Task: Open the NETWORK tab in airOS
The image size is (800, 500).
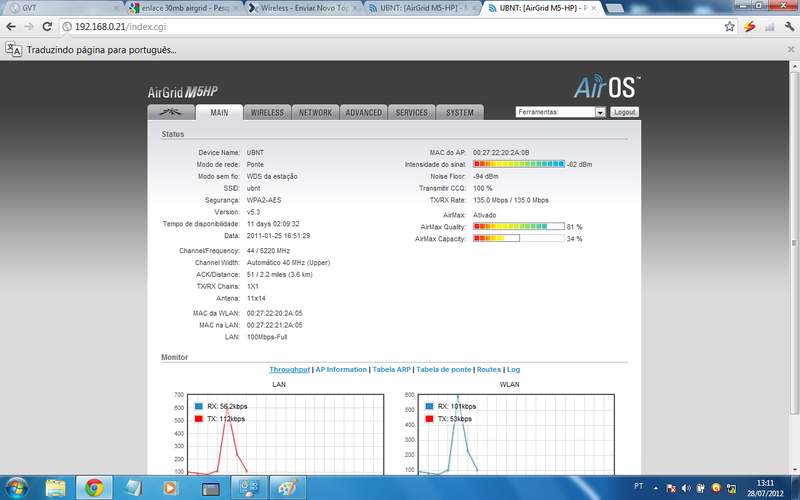Action: [x=315, y=112]
